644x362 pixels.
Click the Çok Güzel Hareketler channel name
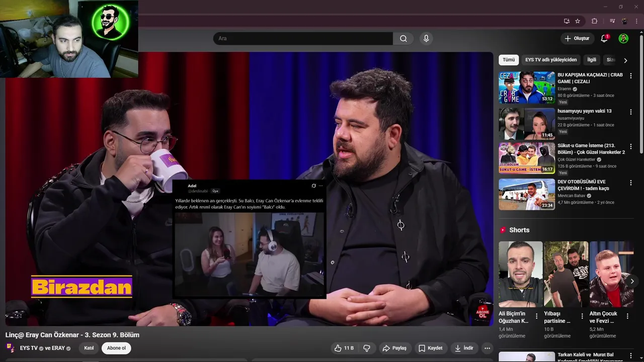click(x=576, y=160)
